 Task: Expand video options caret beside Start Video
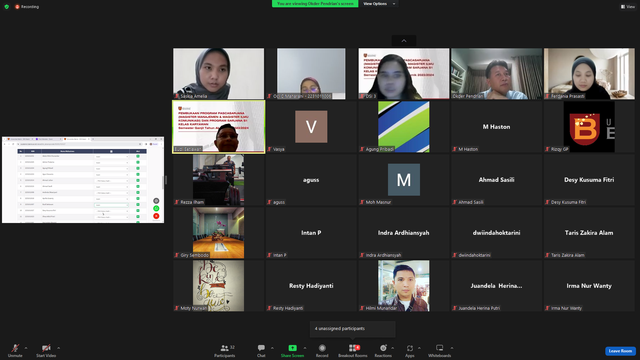pos(59,348)
